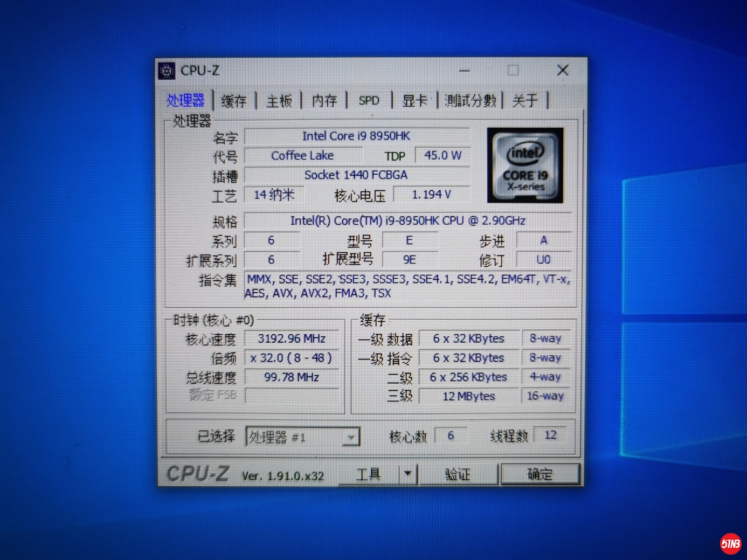
Task: Click the CPU-Z app icon in title bar
Action: (167, 71)
